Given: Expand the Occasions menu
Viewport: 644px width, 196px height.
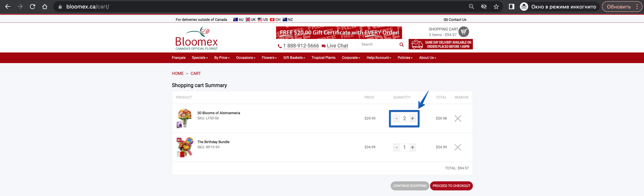Looking at the screenshot, I should [x=246, y=58].
